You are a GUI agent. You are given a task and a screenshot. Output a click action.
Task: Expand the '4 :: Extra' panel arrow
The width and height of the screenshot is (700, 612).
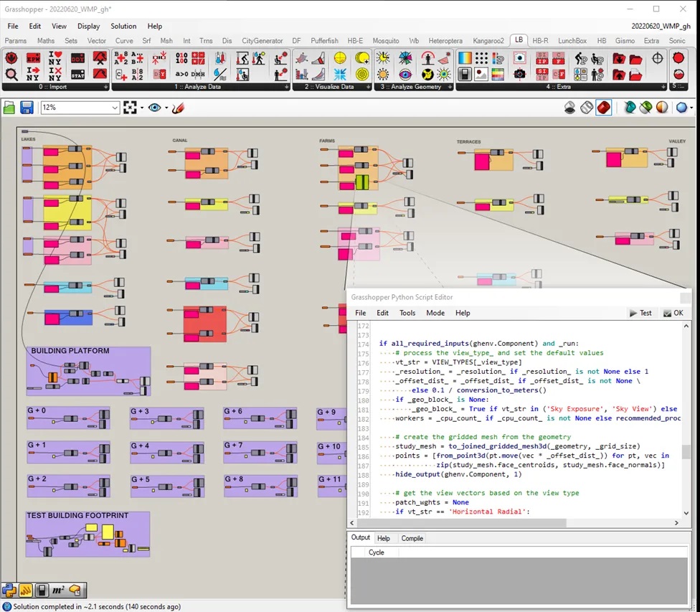point(663,87)
